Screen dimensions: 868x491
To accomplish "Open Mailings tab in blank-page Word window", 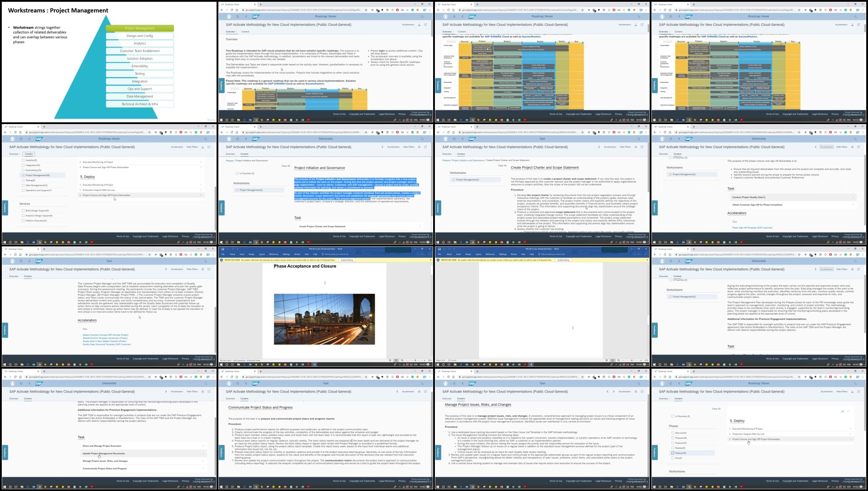I will 503,254.
